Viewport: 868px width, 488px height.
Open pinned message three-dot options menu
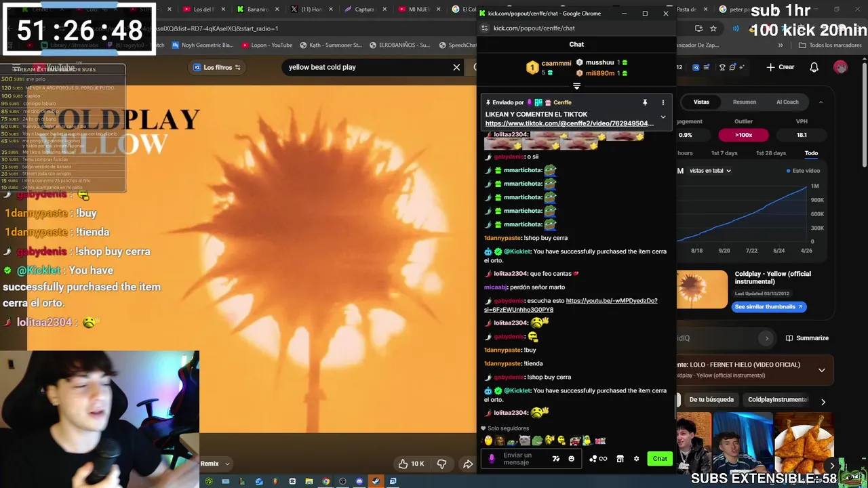[x=663, y=102]
